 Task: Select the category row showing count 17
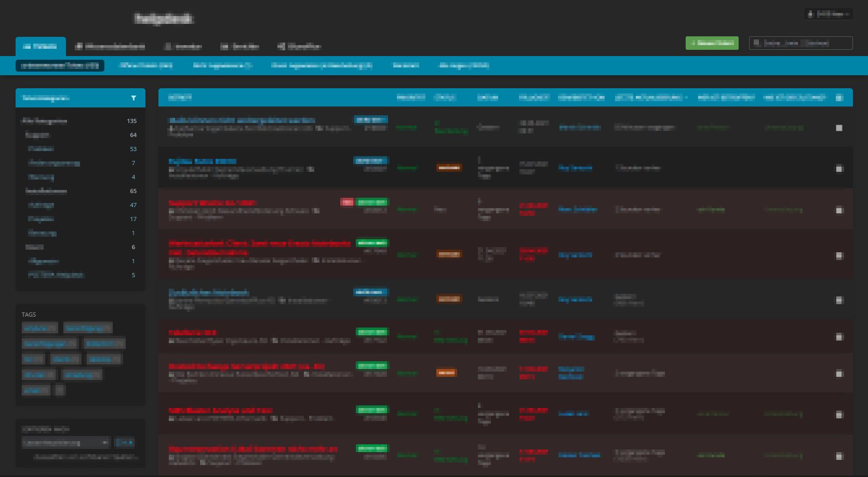click(80, 219)
